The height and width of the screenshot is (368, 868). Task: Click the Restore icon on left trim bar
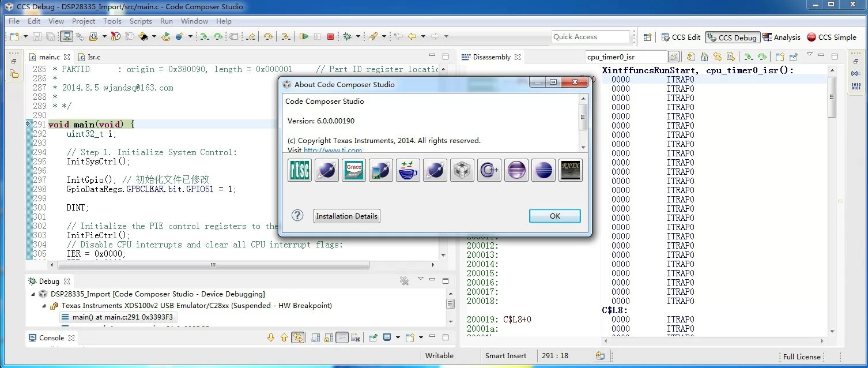pos(14,60)
